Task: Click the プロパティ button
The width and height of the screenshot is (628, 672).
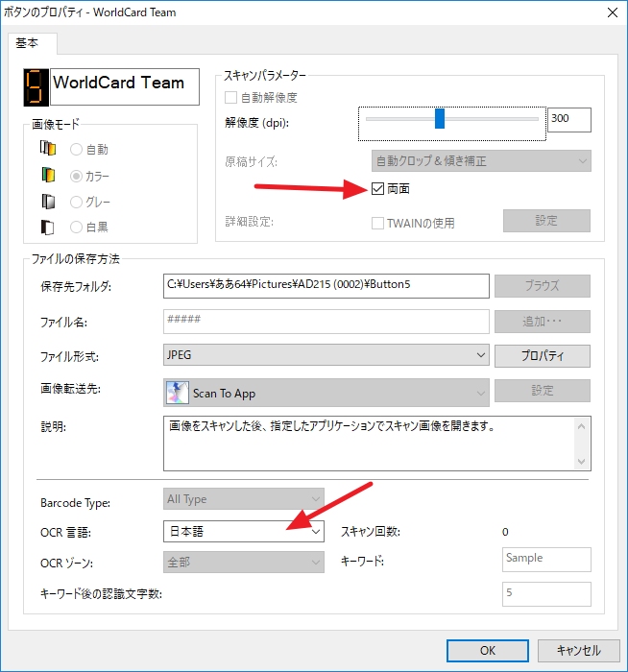Action: pos(542,355)
